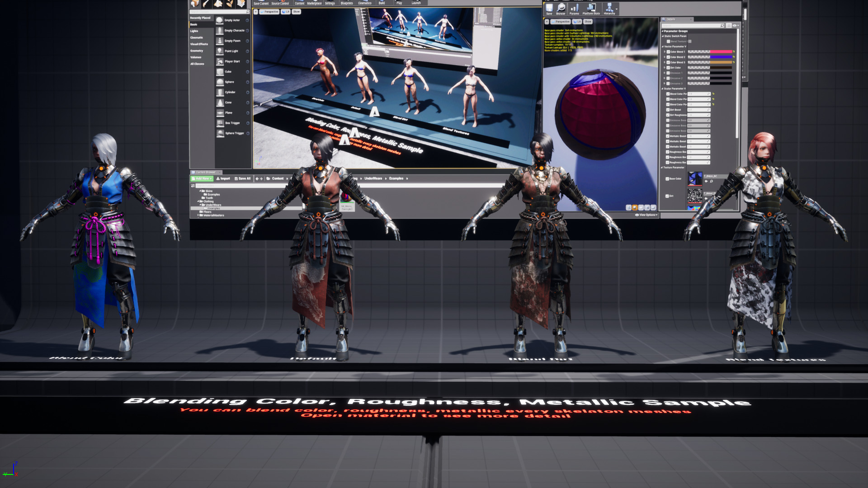
Task: Click the blue Color Blend 2 swatch
Action: coord(721,57)
